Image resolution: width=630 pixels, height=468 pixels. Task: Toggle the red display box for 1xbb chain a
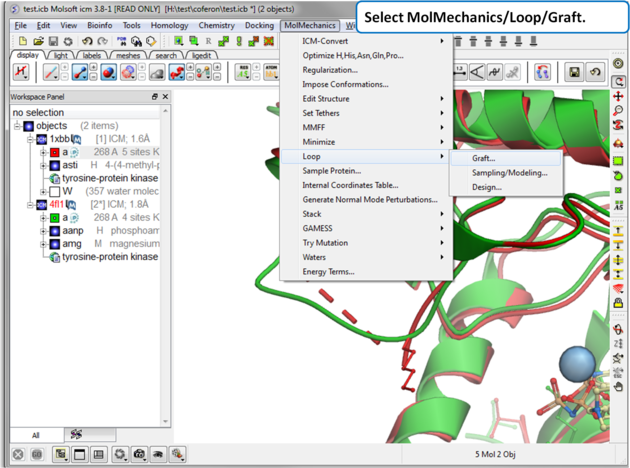[55, 153]
